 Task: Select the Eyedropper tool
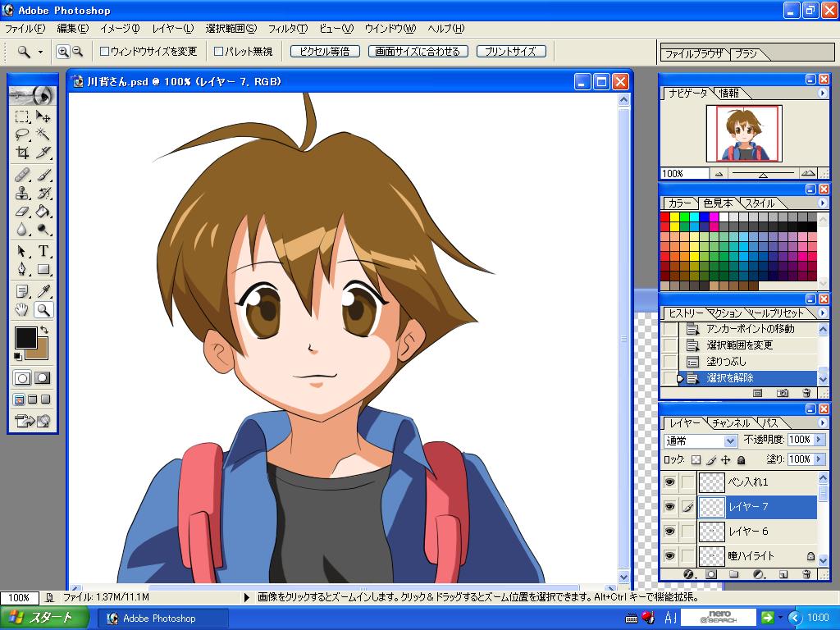click(43, 291)
